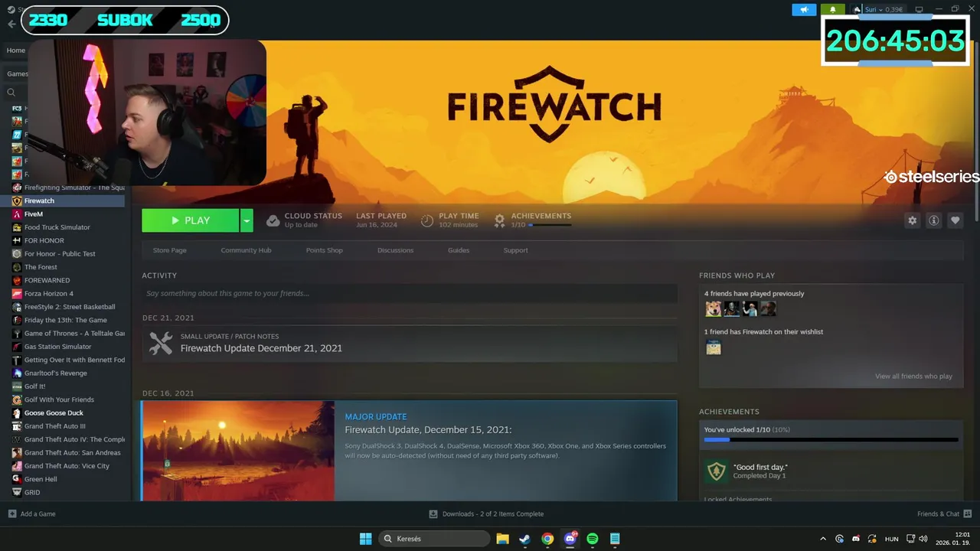Click the activity "Say something about this game" field
This screenshot has height=551, width=980.
point(410,293)
